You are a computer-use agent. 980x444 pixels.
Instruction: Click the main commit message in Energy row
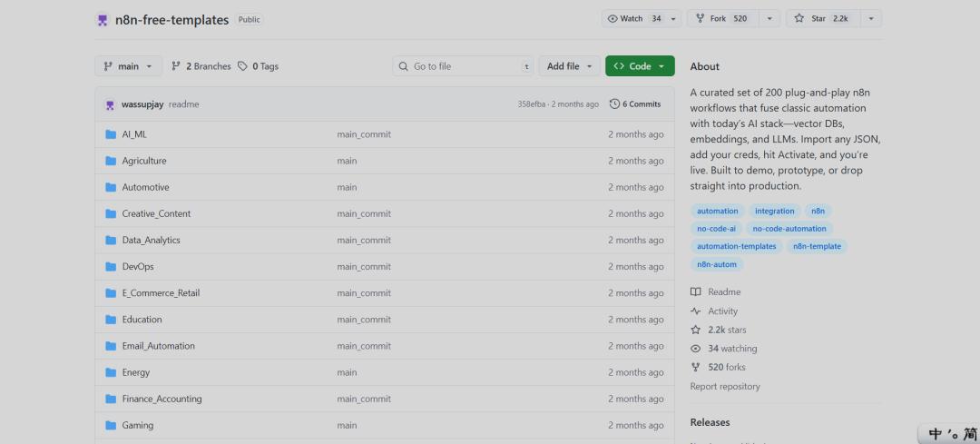(x=347, y=372)
